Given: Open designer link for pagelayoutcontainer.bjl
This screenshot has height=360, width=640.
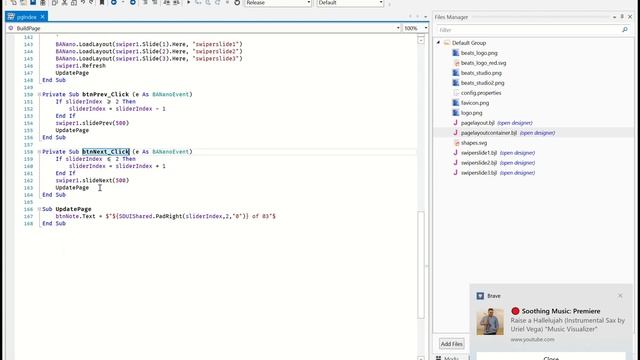Looking at the screenshot, I should point(537,133).
